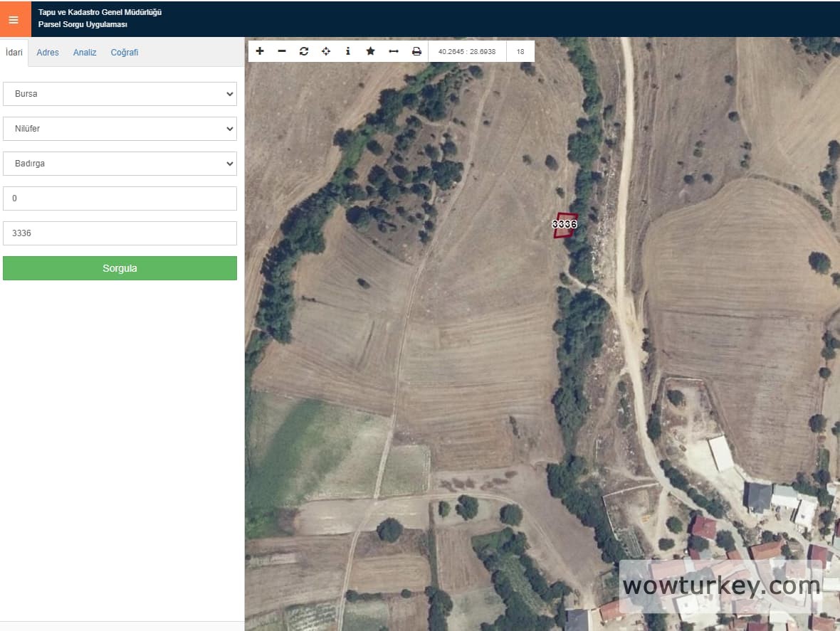Zoom in with the plus icon

(260, 51)
